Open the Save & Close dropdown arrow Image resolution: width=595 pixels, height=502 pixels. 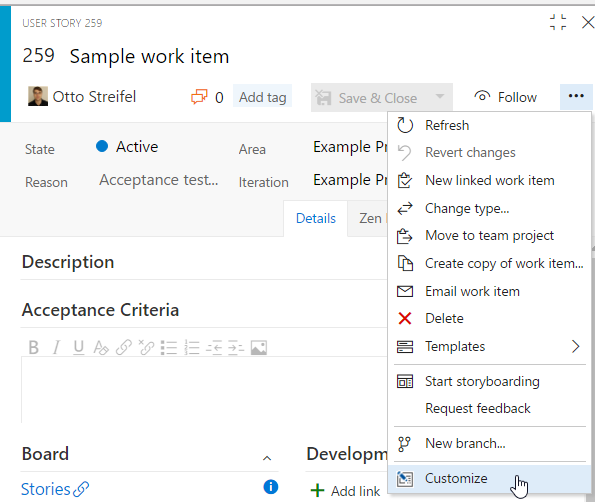[440, 97]
